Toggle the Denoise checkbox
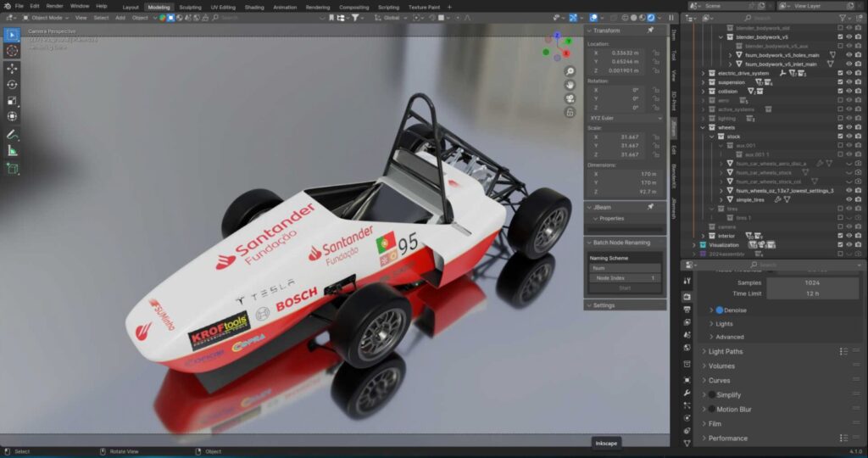Image resolution: width=868 pixels, height=458 pixels. pos(719,310)
